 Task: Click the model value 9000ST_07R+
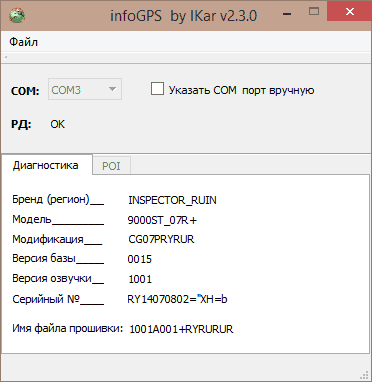pyautogui.click(x=162, y=220)
